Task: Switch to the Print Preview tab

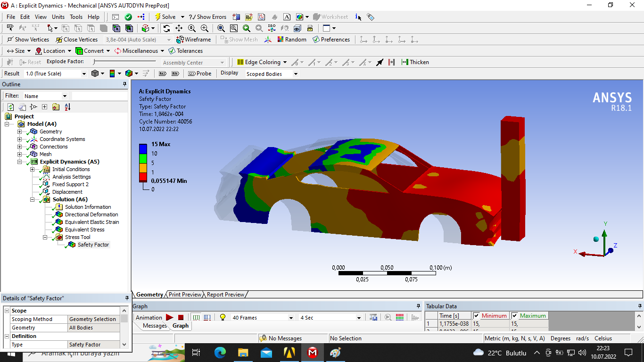Action: (185, 295)
